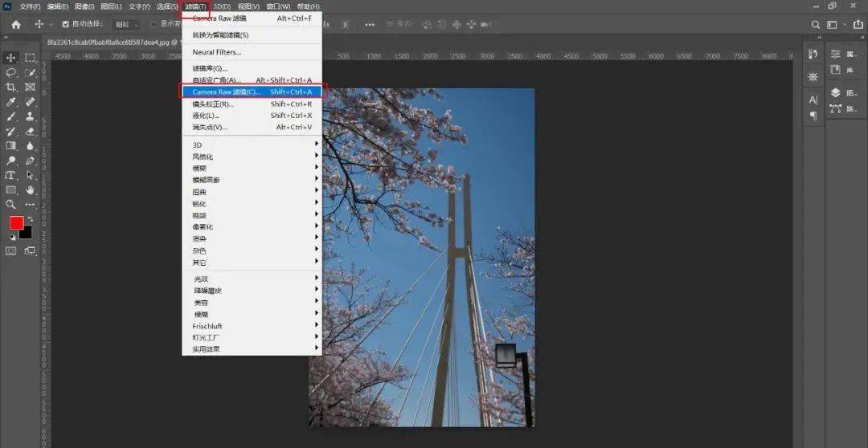Open the Paragraph panel icon
Image resolution: width=868 pixels, height=448 pixels.
[x=813, y=116]
